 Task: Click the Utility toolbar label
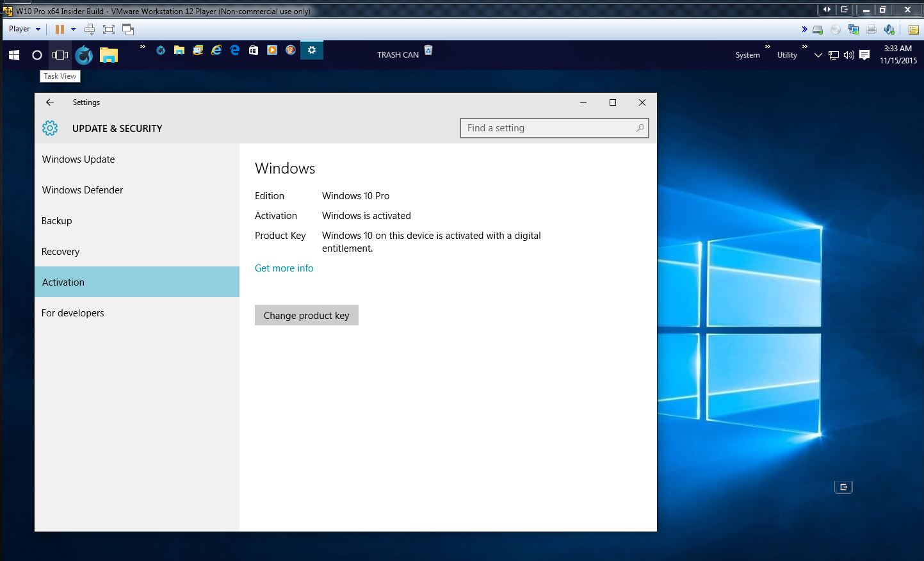(787, 55)
